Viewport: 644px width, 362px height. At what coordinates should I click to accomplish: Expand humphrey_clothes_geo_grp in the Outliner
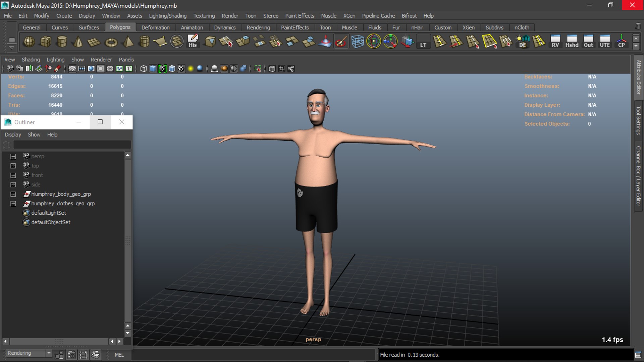pos(13,203)
